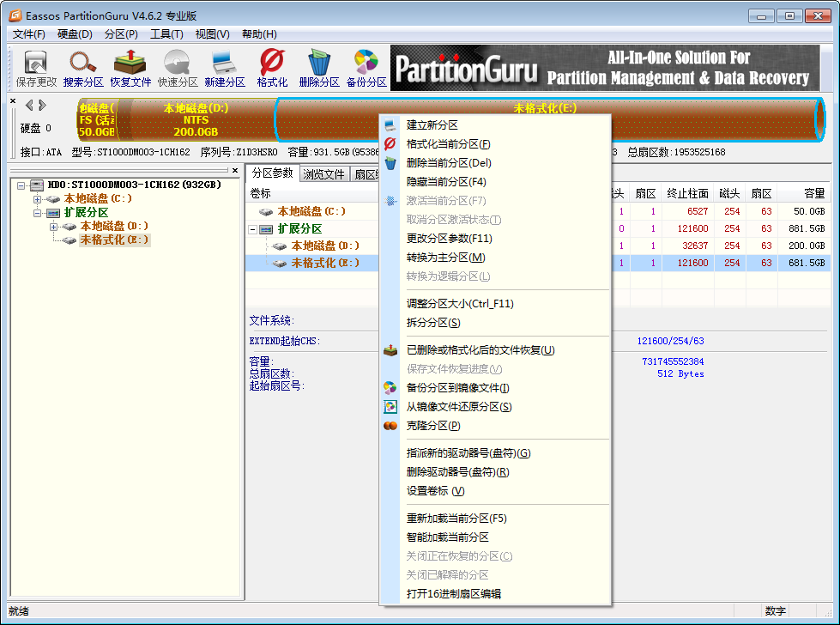The width and height of the screenshot is (840, 625).
Task: Open the 文件(F) menu
Action: click(29, 34)
